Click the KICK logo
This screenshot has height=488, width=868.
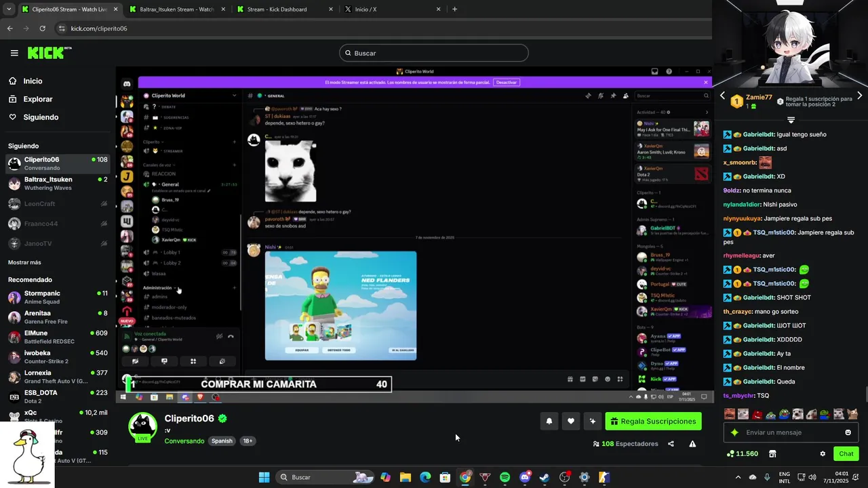click(50, 53)
